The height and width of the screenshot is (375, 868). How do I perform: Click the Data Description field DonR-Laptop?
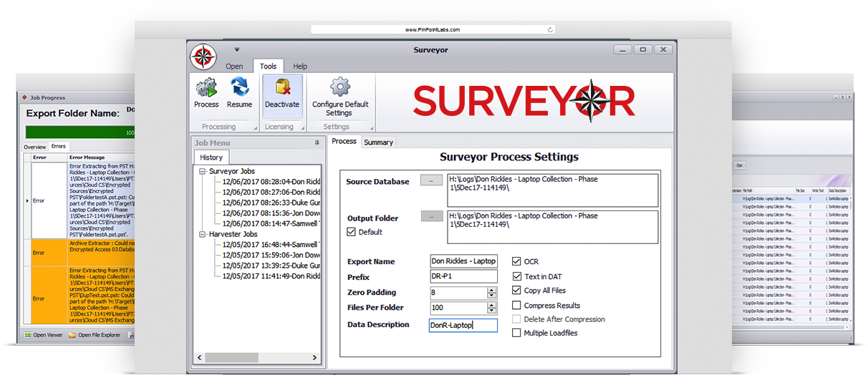(463, 326)
